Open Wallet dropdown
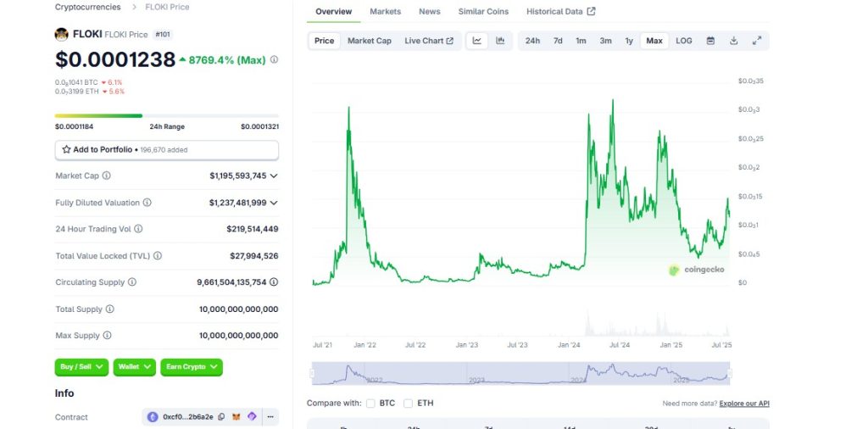This screenshot has height=429, width=868. pyautogui.click(x=135, y=367)
